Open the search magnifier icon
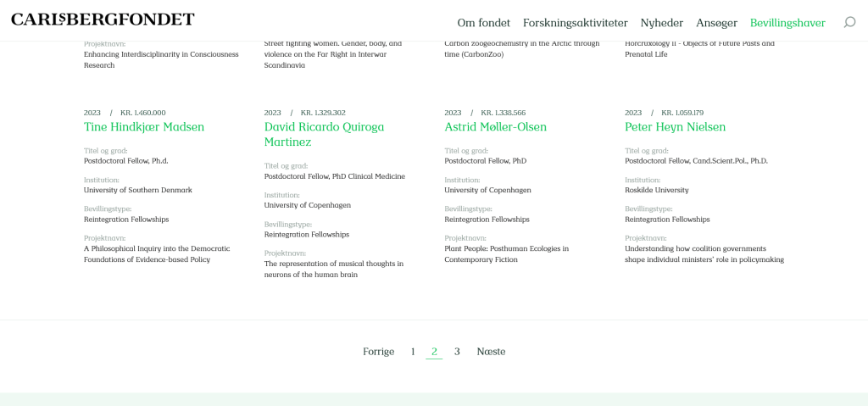Image resolution: width=868 pixels, height=406 pixels. click(x=849, y=23)
